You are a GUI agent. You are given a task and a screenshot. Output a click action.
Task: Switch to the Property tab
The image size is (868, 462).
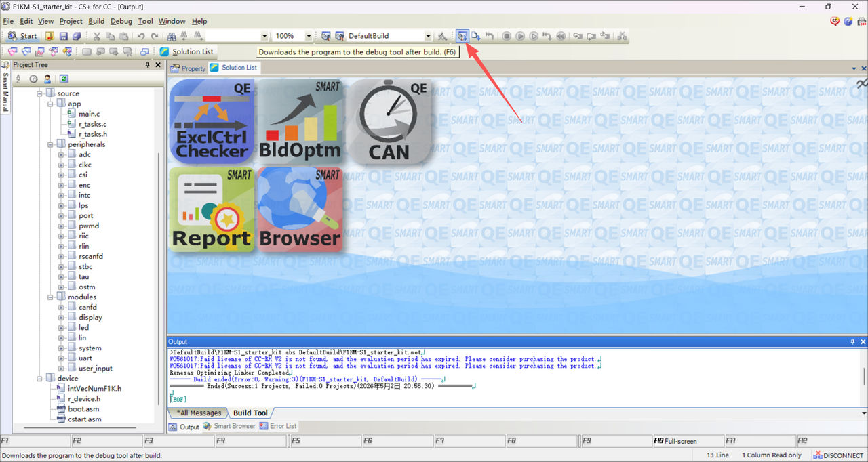[x=188, y=68]
